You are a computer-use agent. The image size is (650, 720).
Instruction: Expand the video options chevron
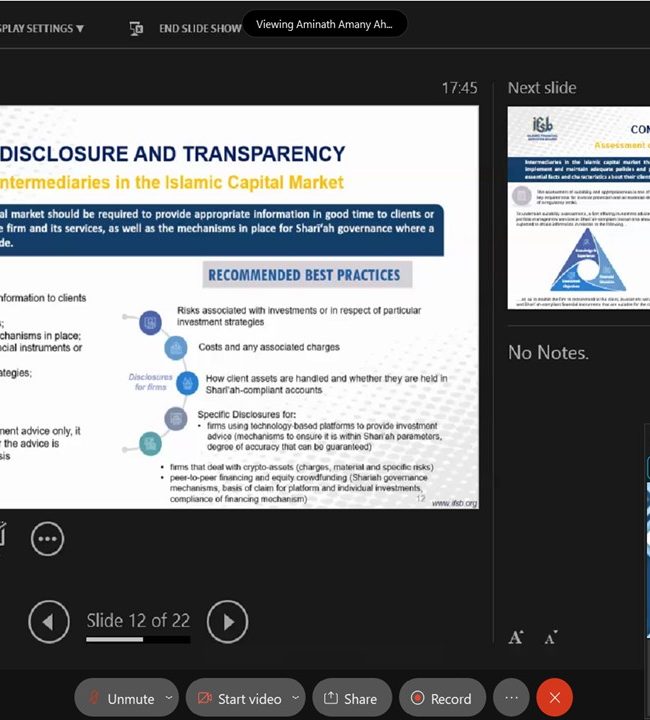click(296, 698)
